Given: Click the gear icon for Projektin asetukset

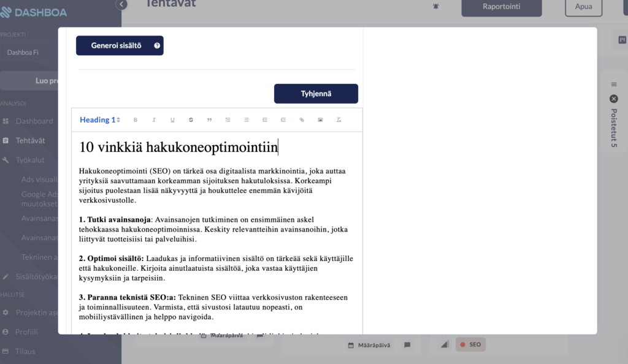Looking at the screenshot, I should pos(6,313).
